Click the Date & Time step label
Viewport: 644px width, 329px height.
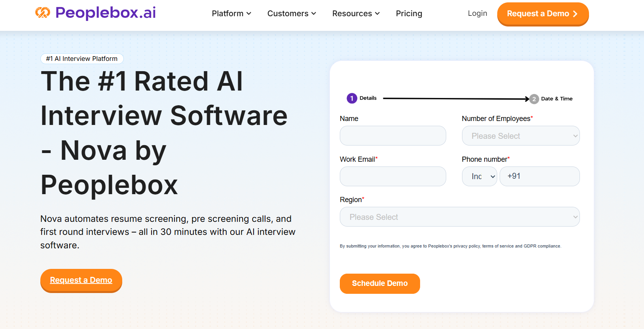pos(557,99)
